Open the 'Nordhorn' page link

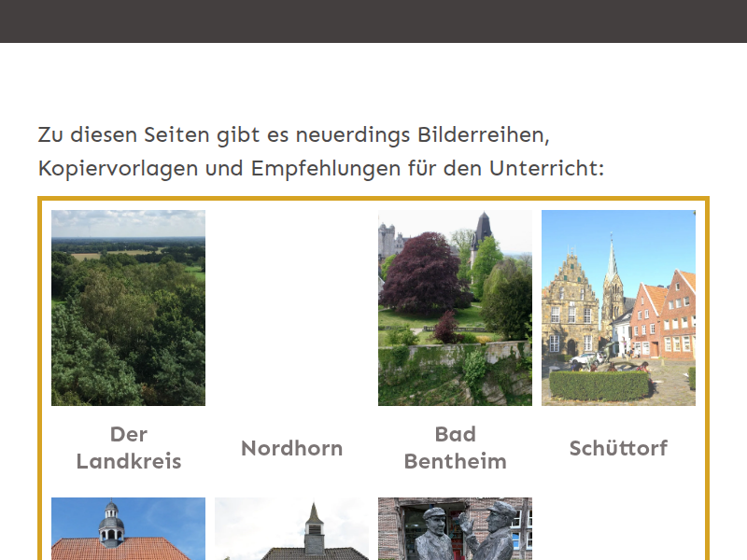click(x=291, y=448)
